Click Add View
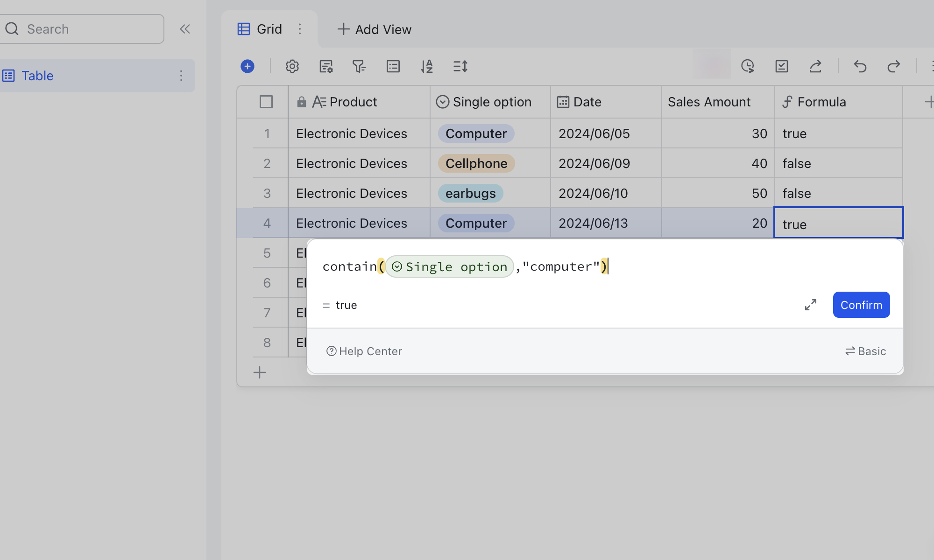The width and height of the screenshot is (934, 560). point(373,29)
